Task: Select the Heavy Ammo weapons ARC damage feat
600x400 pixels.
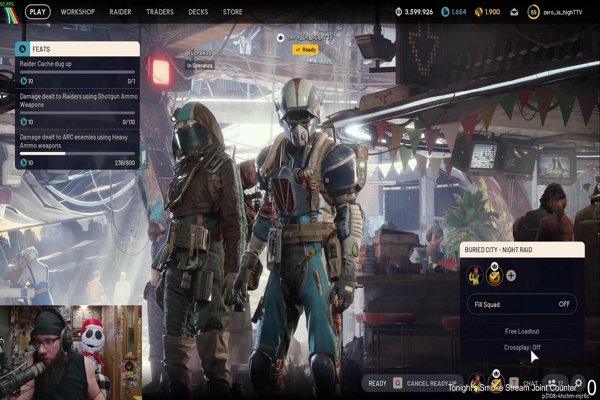Action: [x=77, y=150]
